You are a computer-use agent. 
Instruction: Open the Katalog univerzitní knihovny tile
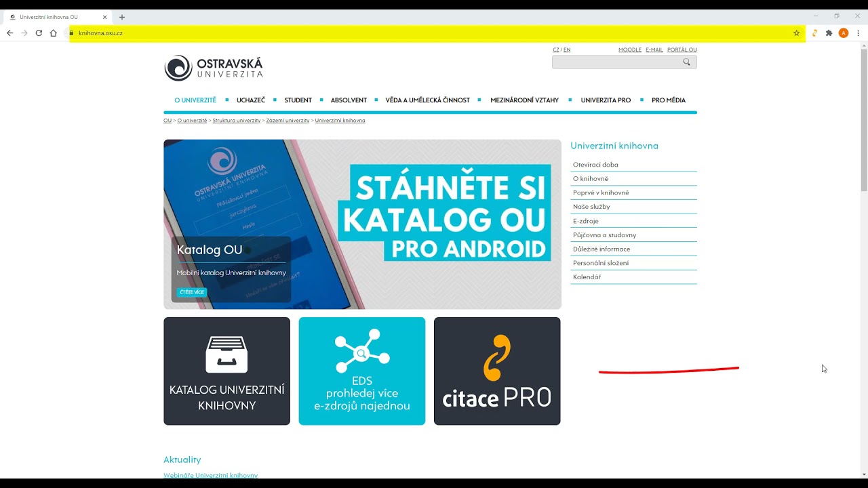click(226, 371)
